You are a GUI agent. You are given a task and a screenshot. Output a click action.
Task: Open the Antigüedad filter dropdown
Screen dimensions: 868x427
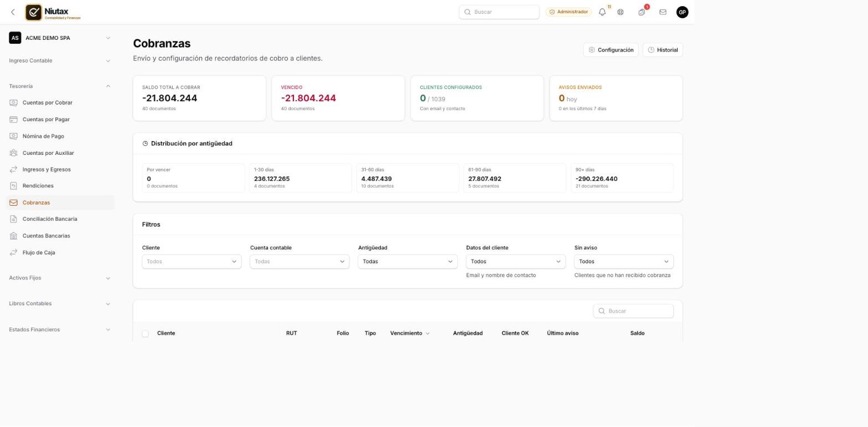point(407,262)
